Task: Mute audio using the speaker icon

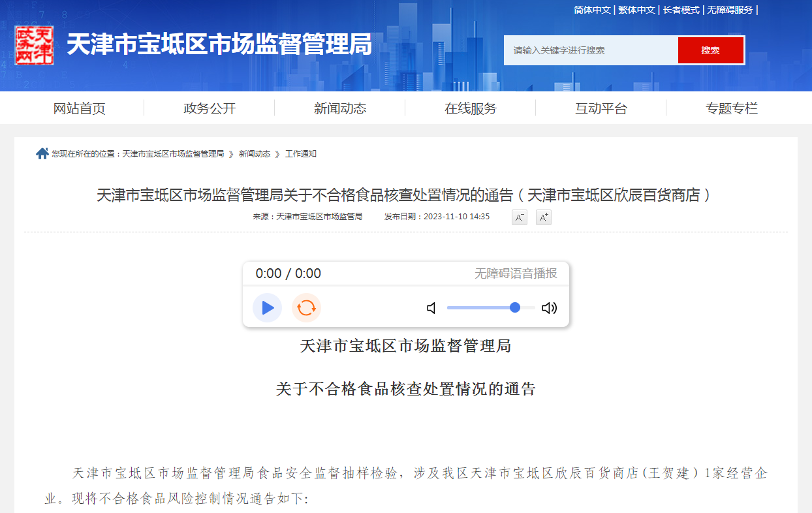Action: click(431, 308)
